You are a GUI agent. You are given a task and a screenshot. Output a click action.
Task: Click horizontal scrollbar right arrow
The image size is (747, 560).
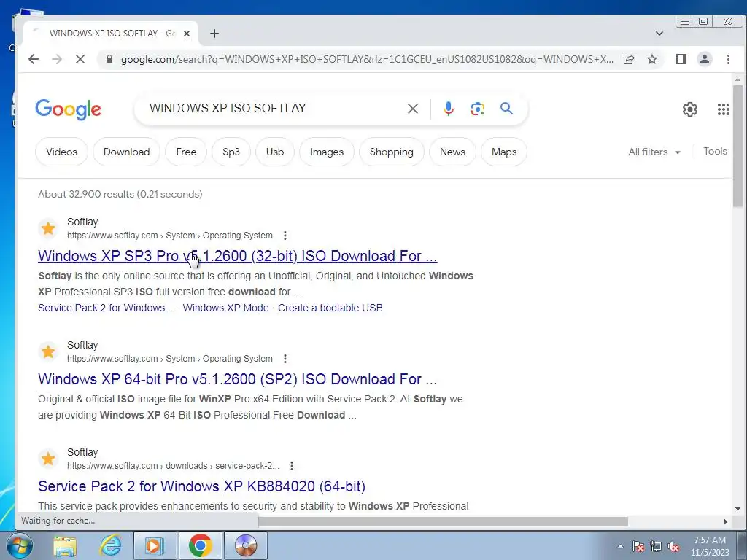pyautogui.click(x=726, y=521)
